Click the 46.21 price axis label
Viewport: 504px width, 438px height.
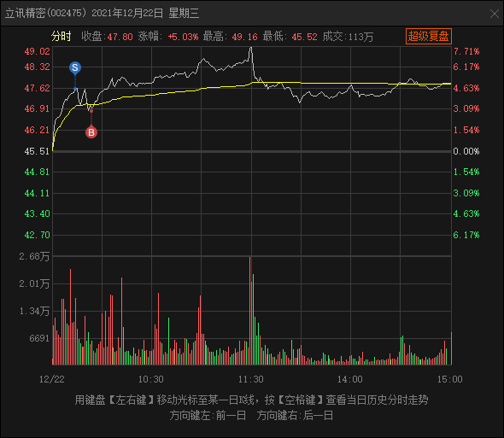[x=38, y=130]
